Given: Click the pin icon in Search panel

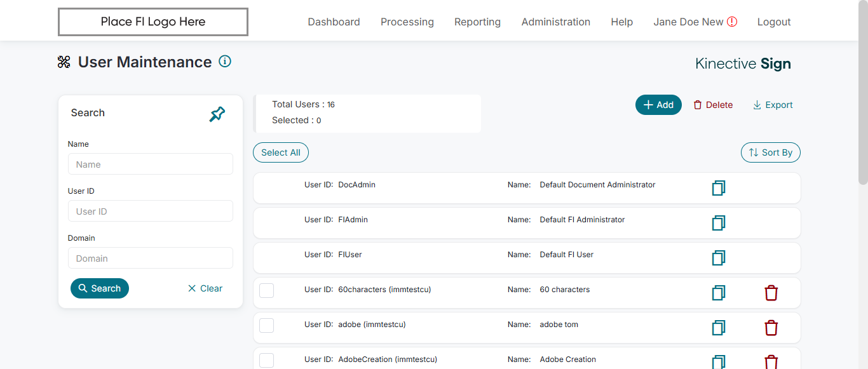Looking at the screenshot, I should click(x=217, y=114).
